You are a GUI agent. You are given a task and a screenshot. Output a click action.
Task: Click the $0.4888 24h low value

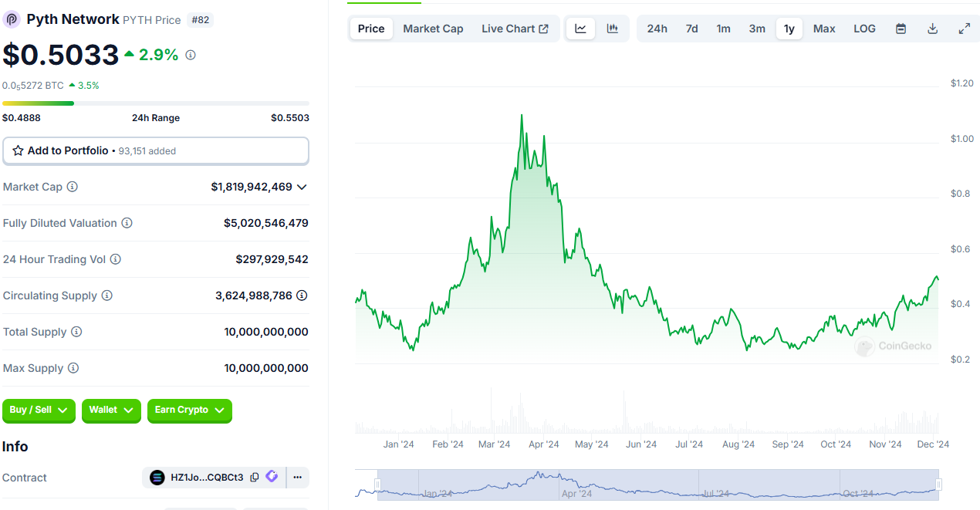(x=22, y=118)
